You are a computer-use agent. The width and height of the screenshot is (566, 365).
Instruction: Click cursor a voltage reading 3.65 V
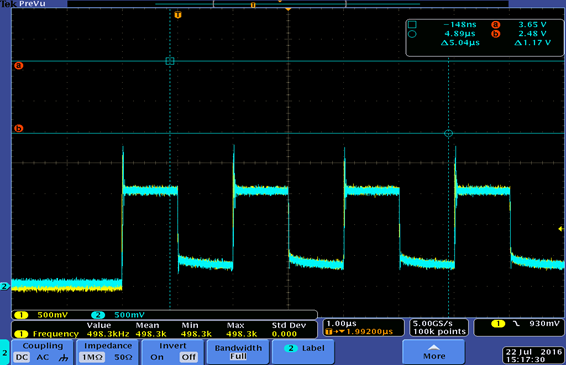(532, 25)
